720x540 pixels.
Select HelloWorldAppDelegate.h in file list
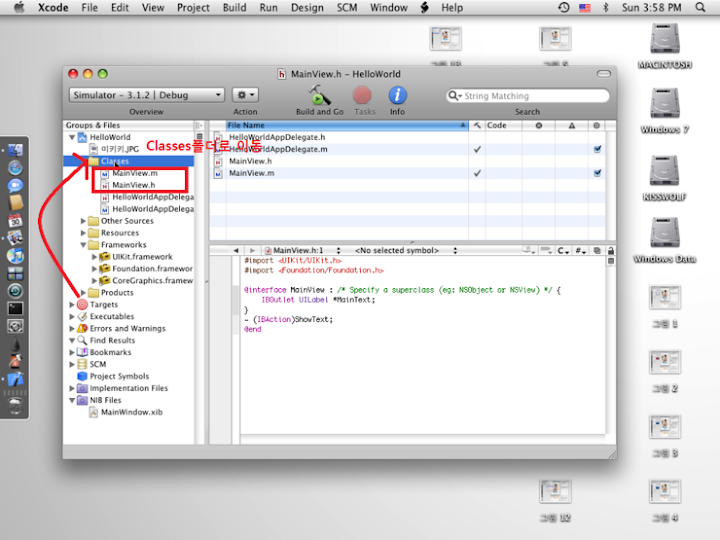coord(277,137)
